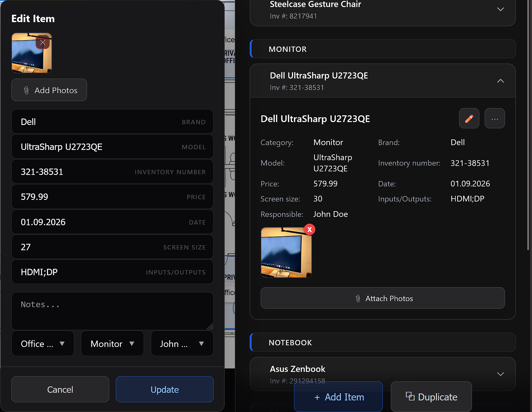Click the Duplicate button
The height and width of the screenshot is (412, 532).
tap(431, 397)
